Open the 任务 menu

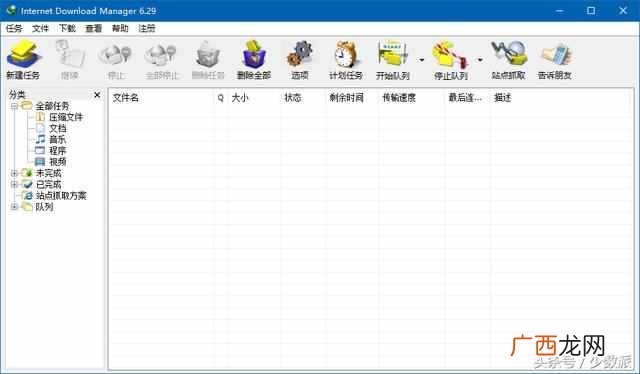14,28
